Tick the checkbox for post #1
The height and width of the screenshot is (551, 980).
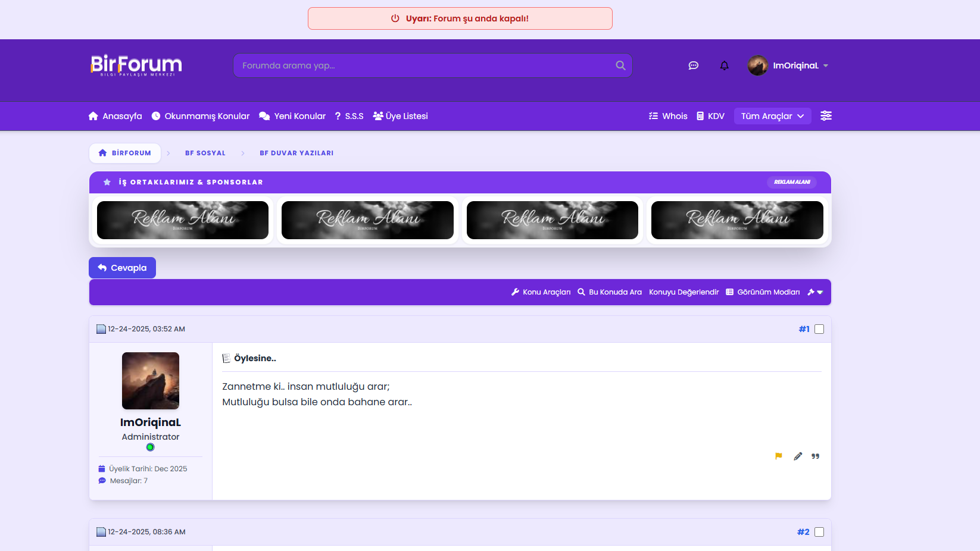[819, 329]
